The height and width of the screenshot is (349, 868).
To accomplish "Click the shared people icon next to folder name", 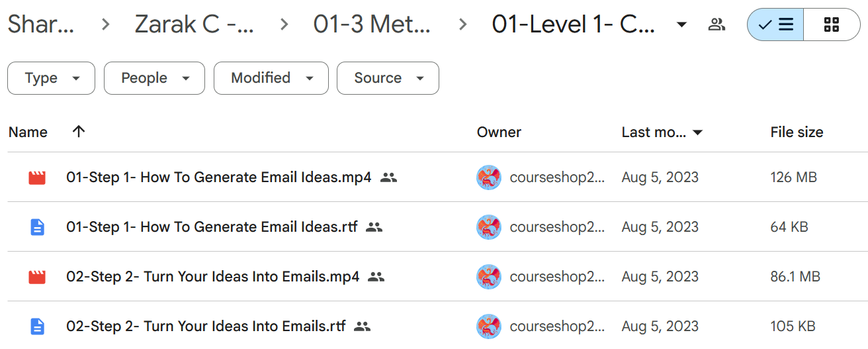I will point(716,25).
